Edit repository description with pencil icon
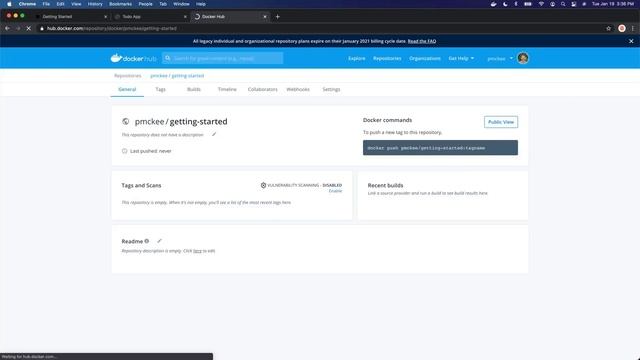This screenshot has height=360, width=640. (x=214, y=134)
